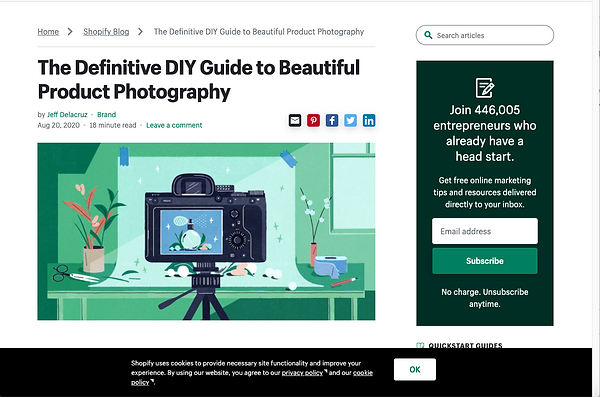Accept cookies with OK button
This screenshot has width=600, height=397.
pyautogui.click(x=415, y=369)
